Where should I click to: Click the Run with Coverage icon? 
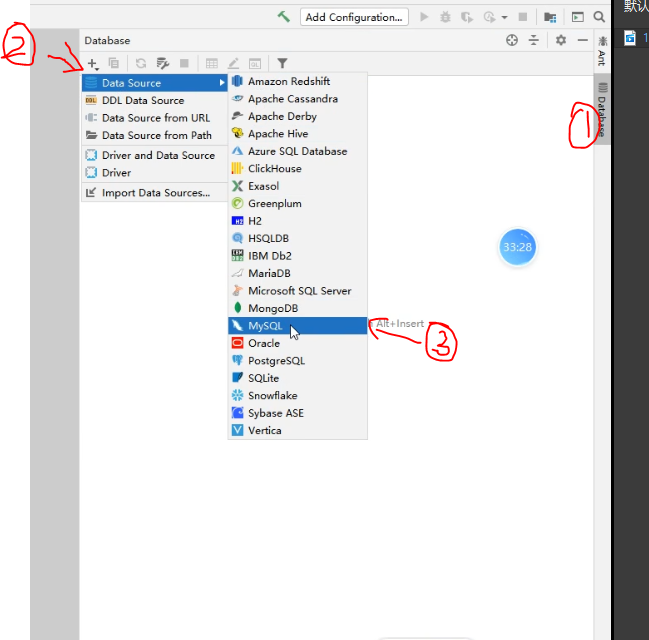coord(467,17)
